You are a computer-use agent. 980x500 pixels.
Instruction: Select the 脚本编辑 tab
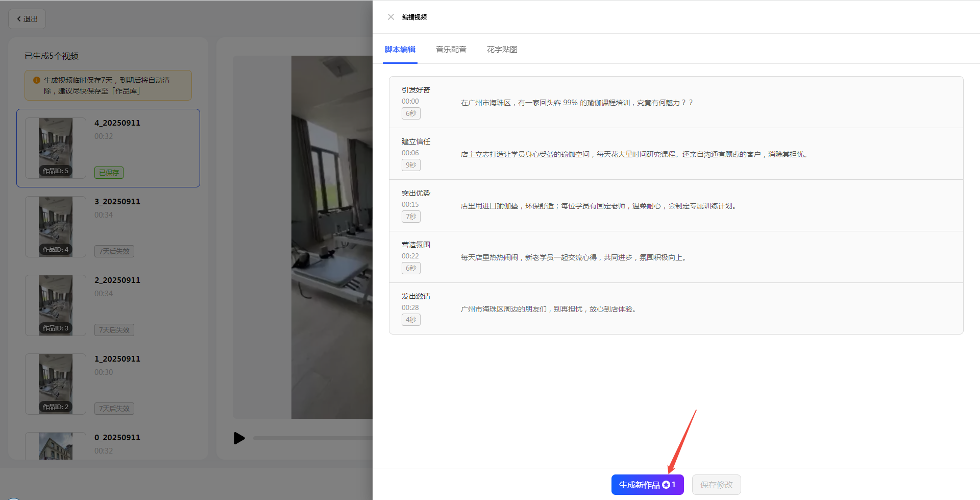[400, 50]
